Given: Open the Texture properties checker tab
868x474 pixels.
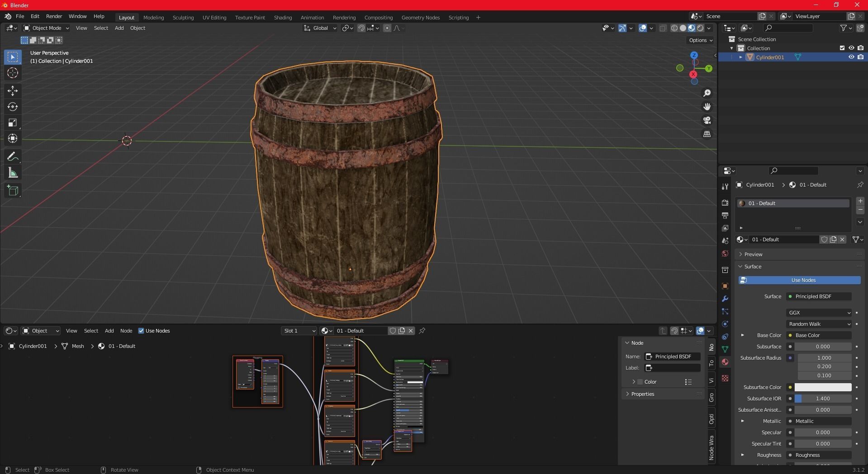Looking at the screenshot, I should click(x=725, y=378).
